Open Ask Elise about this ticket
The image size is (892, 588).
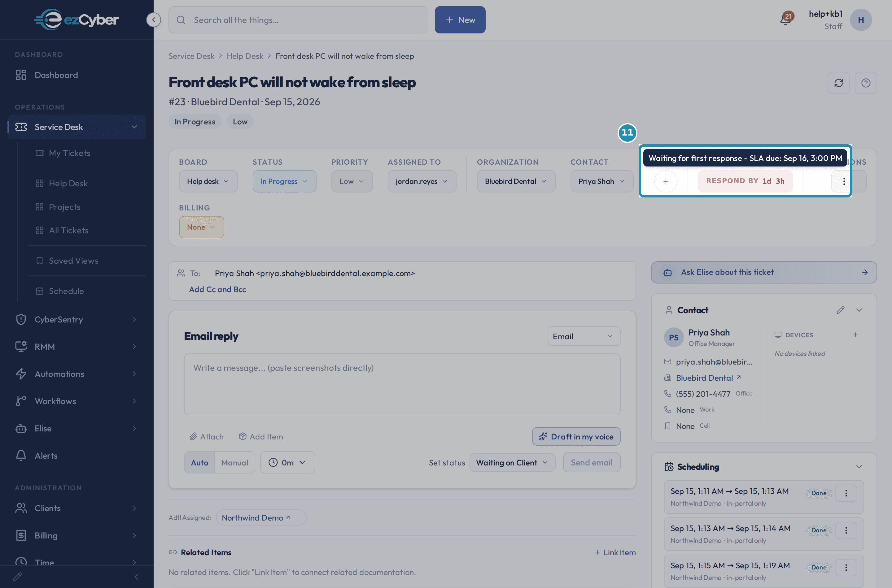[764, 272]
